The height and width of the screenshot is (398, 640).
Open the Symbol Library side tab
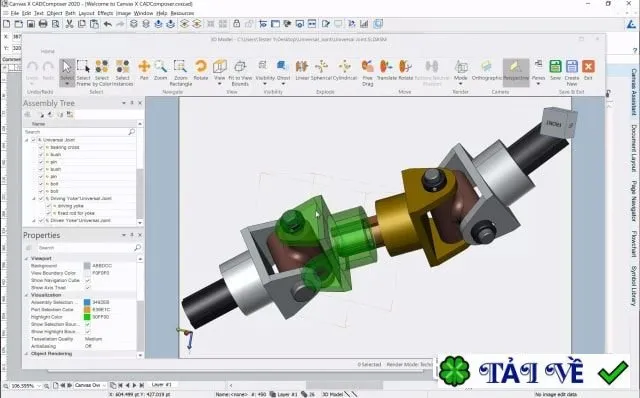point(633,286)
